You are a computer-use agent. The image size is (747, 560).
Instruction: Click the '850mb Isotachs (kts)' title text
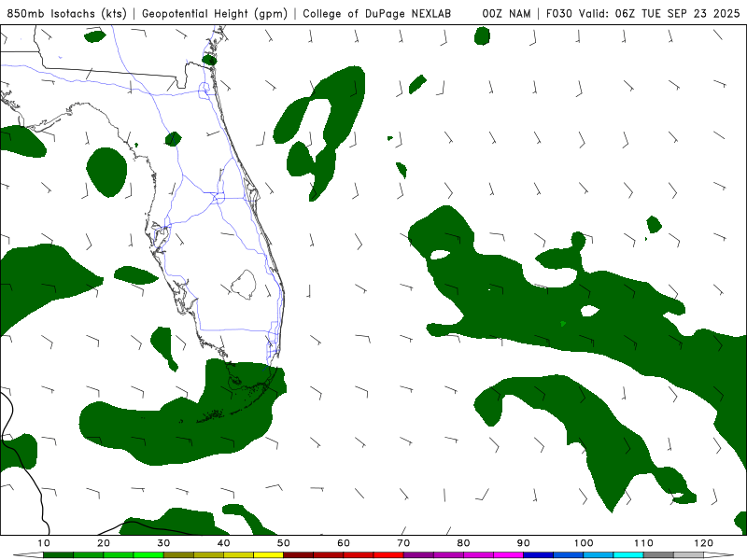point(66,14)
